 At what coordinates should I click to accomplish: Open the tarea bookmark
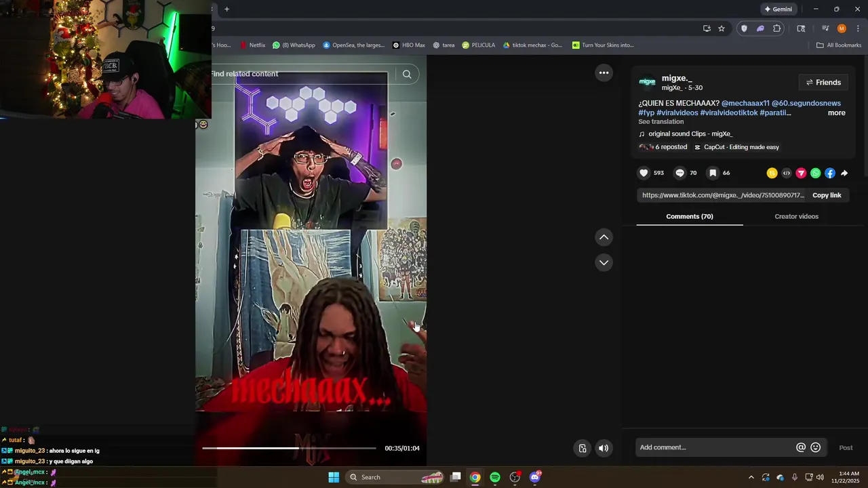coord(443,45)
